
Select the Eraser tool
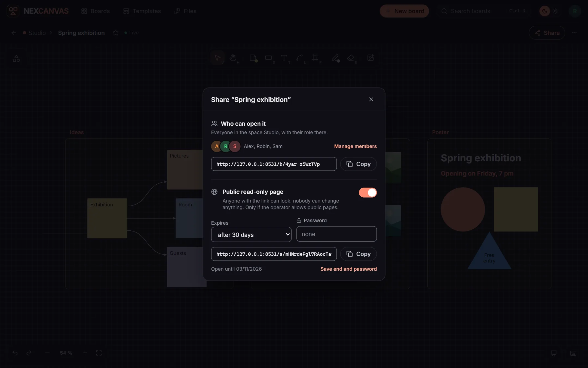351,58
